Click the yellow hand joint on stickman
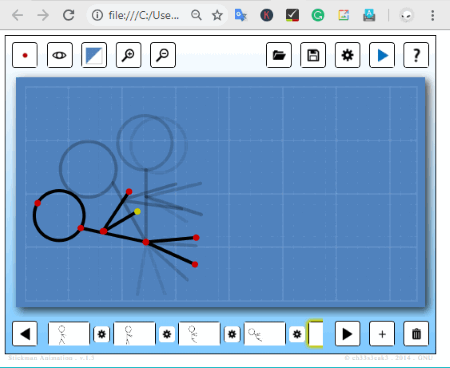The height and width of the screenshot is (368, 450). coord(137,211)
